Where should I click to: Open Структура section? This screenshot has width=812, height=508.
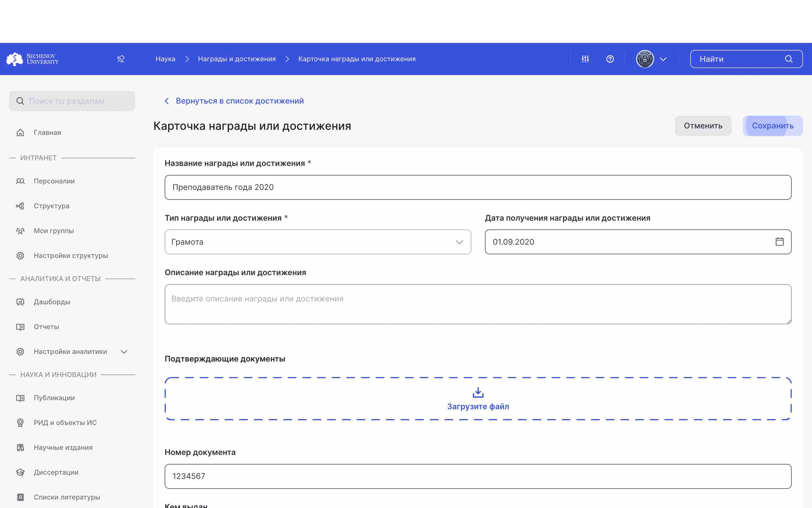tap(52, 206)
